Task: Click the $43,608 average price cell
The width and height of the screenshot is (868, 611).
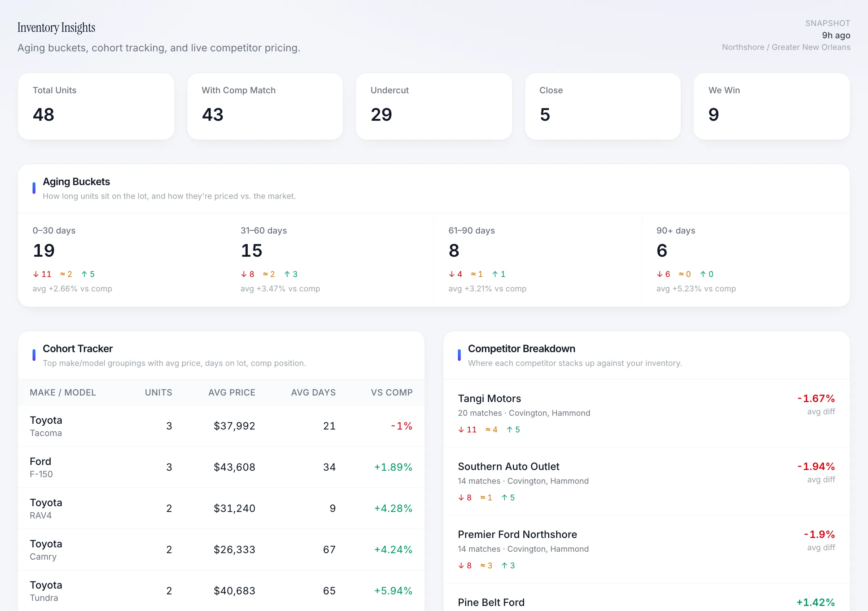Action: point(234,467)
